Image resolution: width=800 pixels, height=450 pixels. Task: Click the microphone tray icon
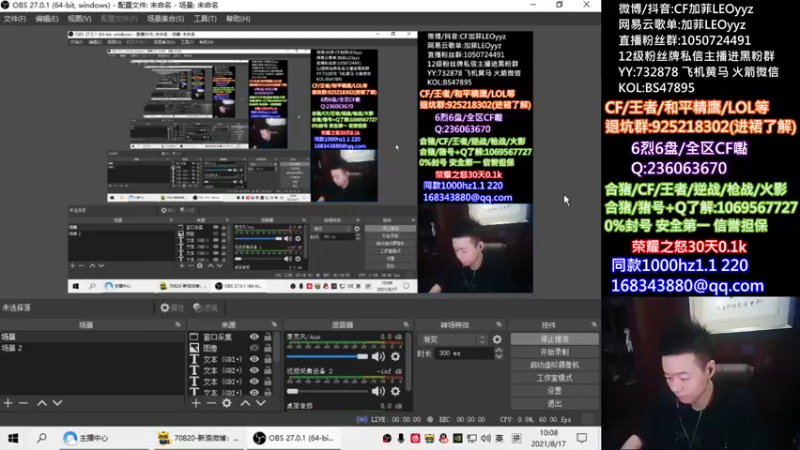point(401,438)
